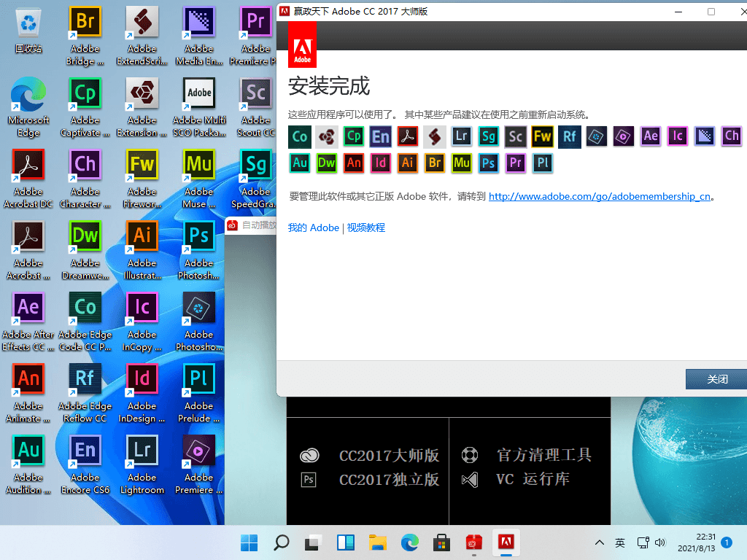Open the Adobe Fireworks desktop shortcut
Image resolution: width=747 pixels, height=560 pixels.
[x=142, y=179]
